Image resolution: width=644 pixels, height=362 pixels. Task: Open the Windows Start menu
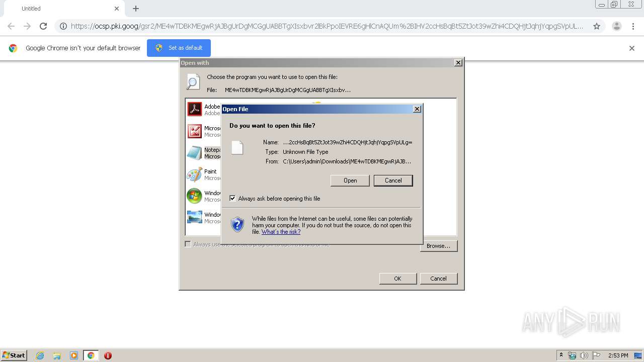[x=14, y=355]
